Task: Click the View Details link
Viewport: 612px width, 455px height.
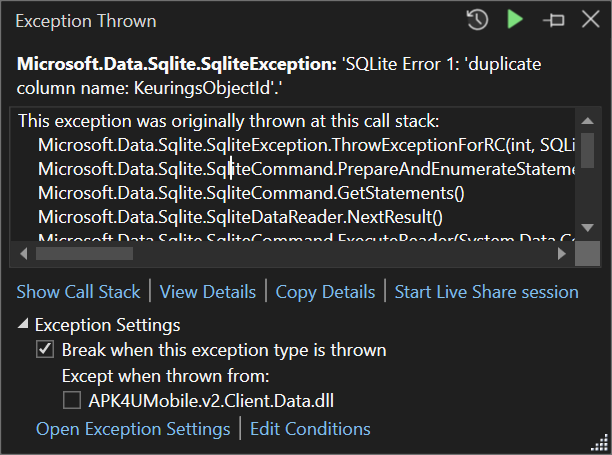Action: coord(207,292)
